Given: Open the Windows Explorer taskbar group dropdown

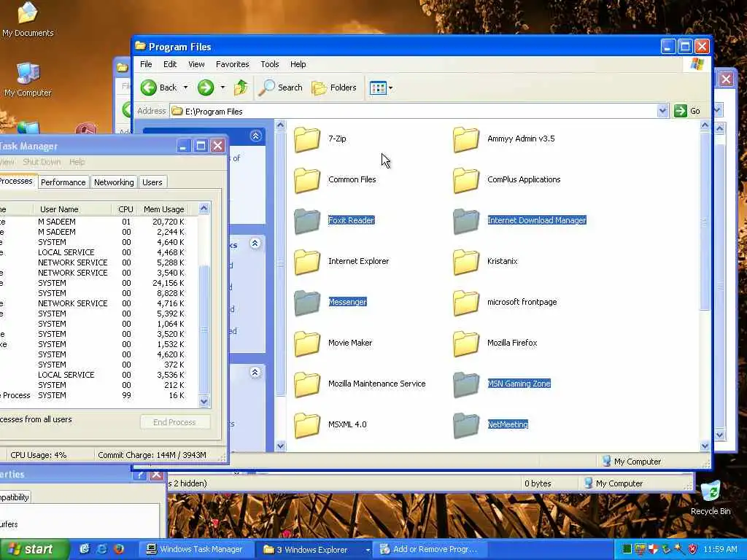Looking at the screenshot, I should point(368,550).
